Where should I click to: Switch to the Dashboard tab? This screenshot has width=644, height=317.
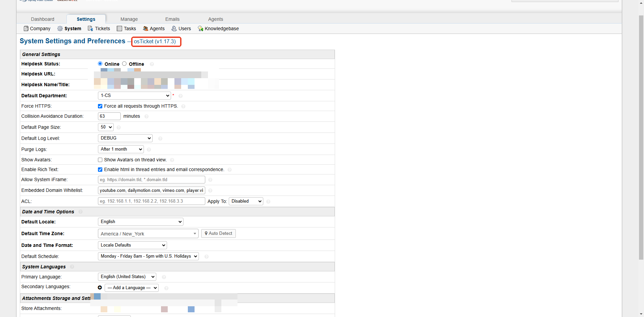43,19
